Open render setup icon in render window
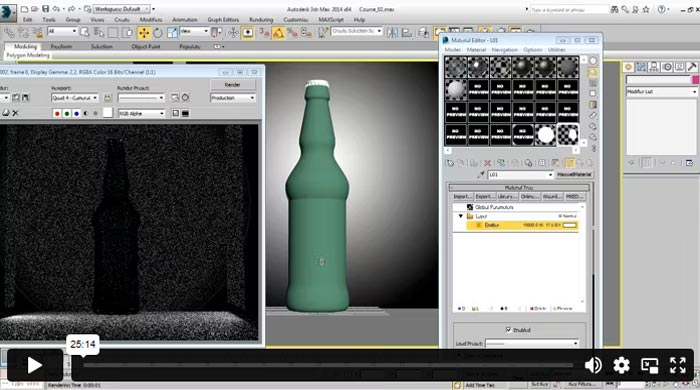700x390 pixels. [175, 97]
